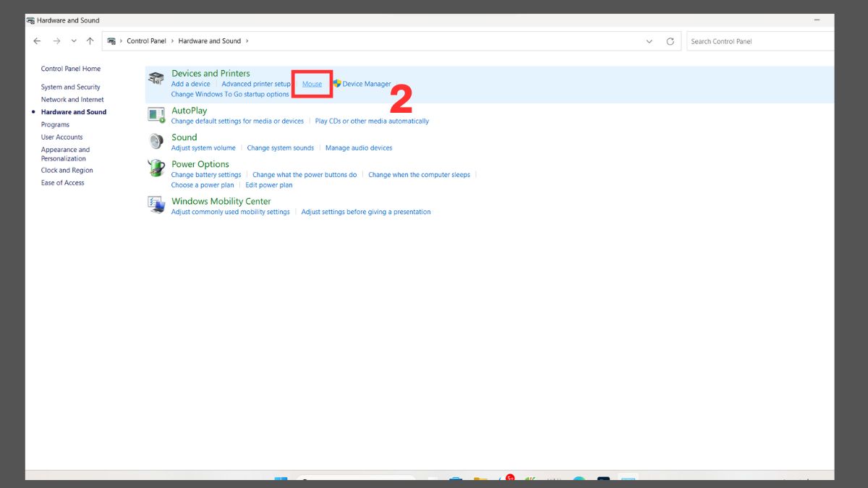
Task: Click Change Windows To Go startup options
Action: click(x=230, y=95)
